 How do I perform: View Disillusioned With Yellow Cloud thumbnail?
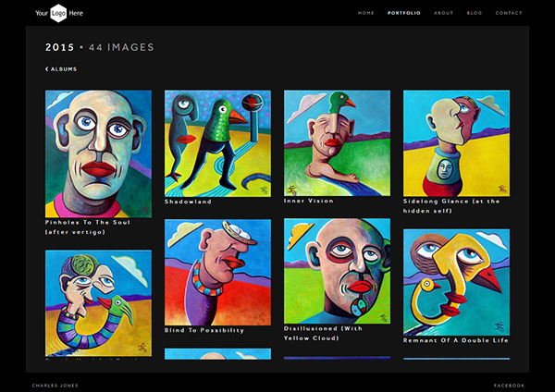337,272
